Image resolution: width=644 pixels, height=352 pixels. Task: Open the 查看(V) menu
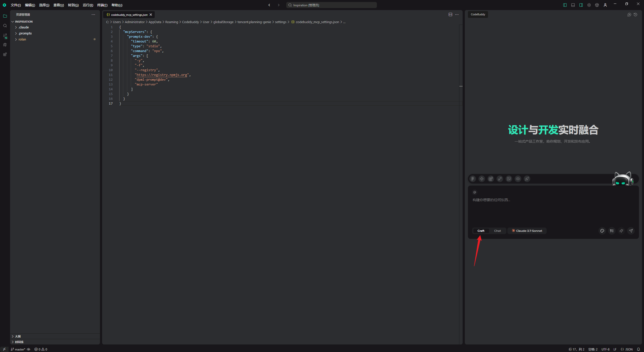tap(59, 5)
